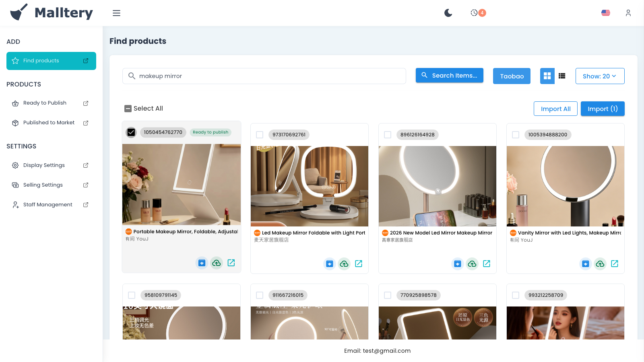Switch to dark mode with moon icon
Viewport: 644px width, 362px height.
point(448,13)
